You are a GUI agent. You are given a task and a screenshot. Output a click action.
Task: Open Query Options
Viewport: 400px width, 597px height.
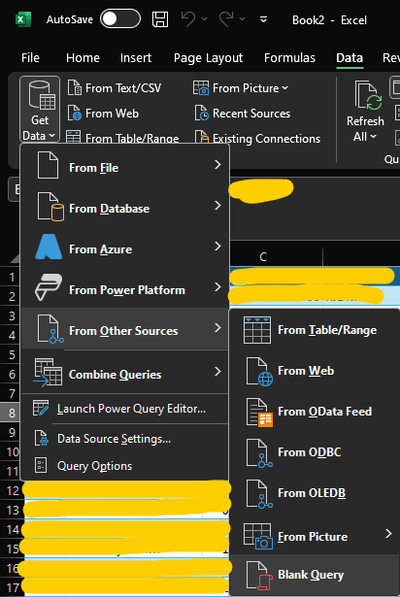click(x=126, y=466)
